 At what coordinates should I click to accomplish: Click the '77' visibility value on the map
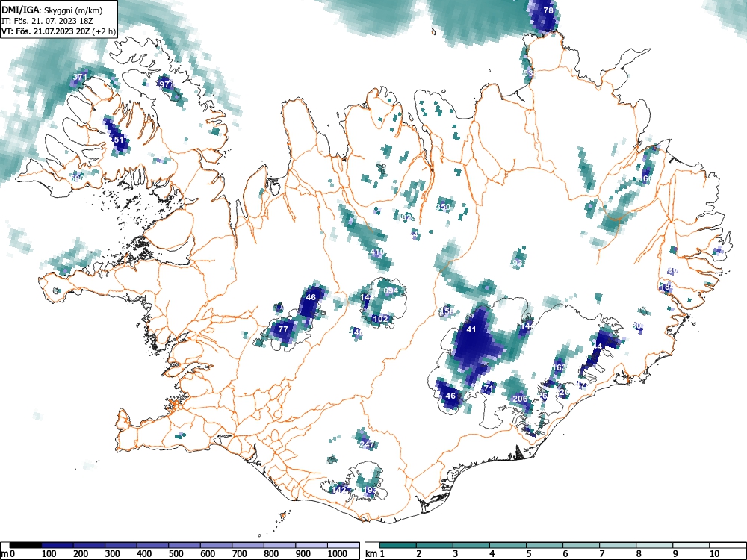pyautogui.click(x=283, y=329)
